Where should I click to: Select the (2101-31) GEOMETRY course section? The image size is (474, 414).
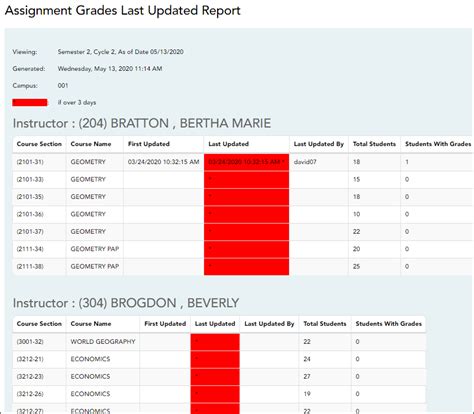[x=30, y=162]
